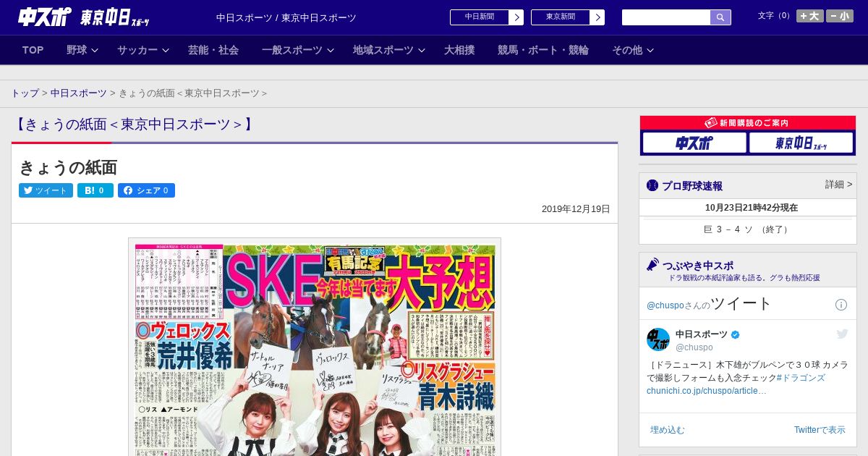This screenshot has height=456, width=868.
Task: Click the つぶやき中スポ heading
Action: [698, 266]
